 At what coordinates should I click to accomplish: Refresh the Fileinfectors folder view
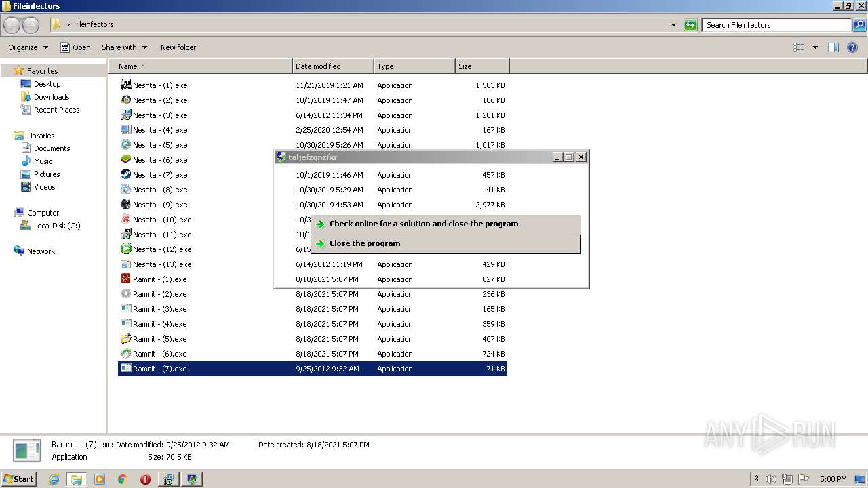click(x=690, y=25)
